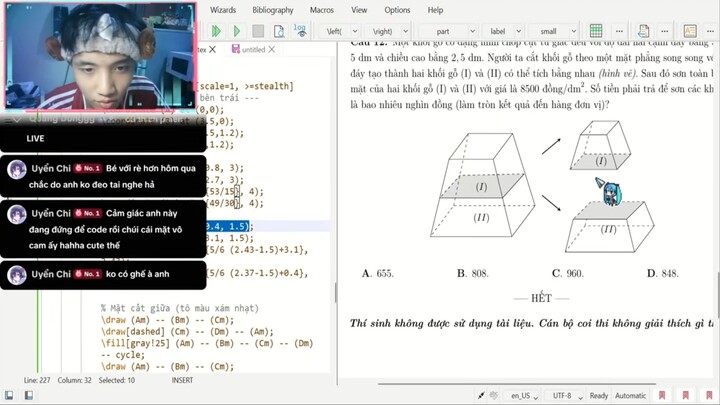Click the splitter handle between editor and PDF
This screenshot has width=720, height=405.
[336, 292]
